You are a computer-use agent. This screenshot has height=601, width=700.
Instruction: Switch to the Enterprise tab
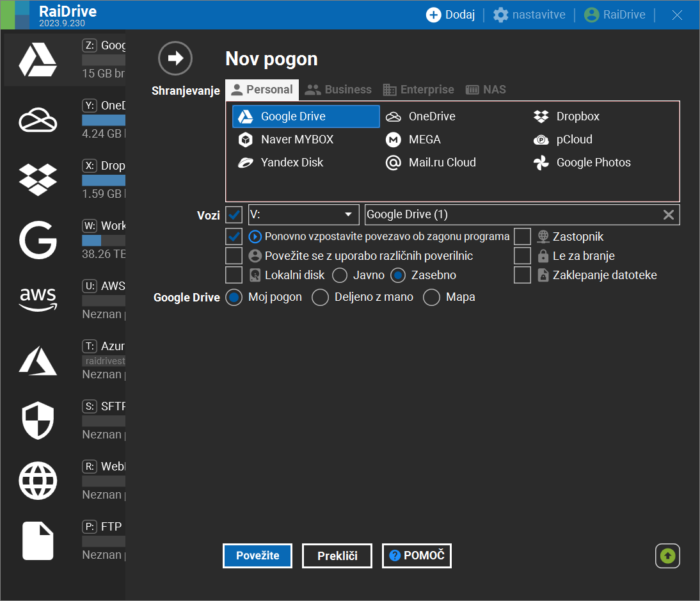(x=418, y=90)
